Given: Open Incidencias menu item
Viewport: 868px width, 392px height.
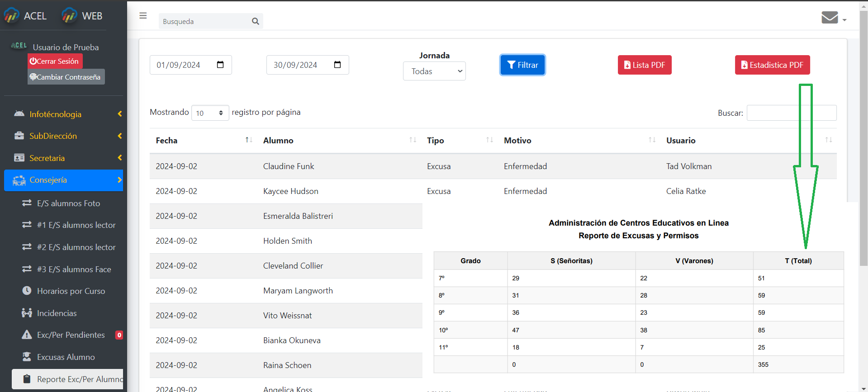Looking at the screenshot, I should point(68,313).
